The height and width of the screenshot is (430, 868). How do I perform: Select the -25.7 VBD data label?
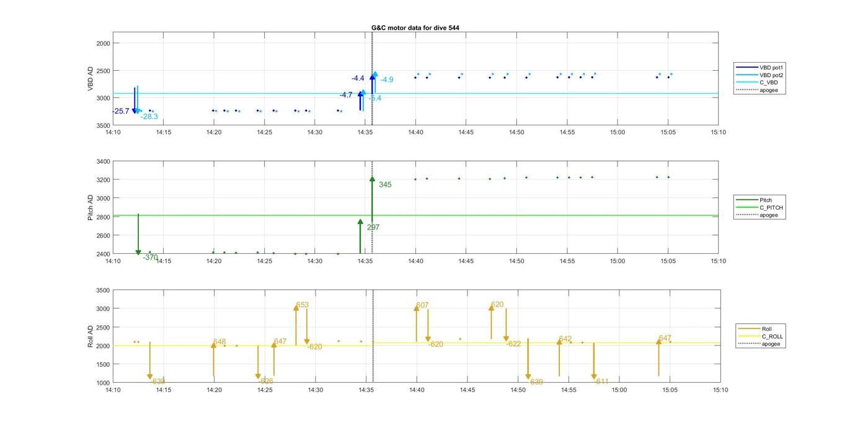121,111
